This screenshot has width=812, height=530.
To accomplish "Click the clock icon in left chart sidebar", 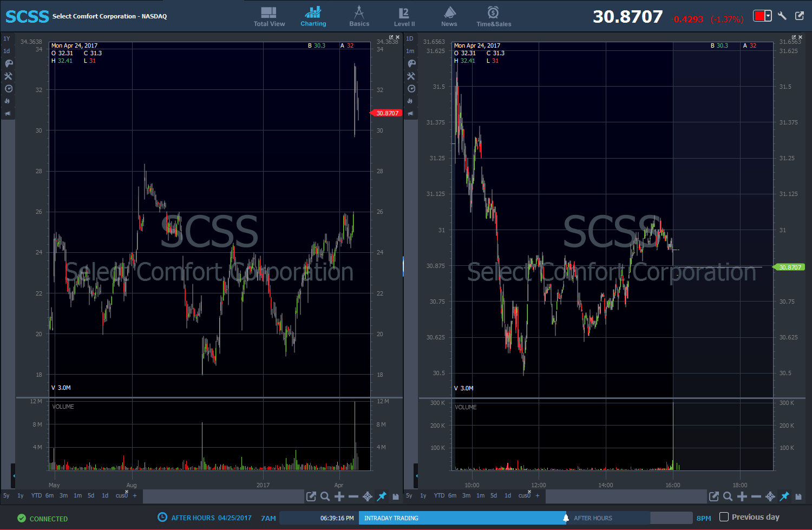I will point(9,89).
